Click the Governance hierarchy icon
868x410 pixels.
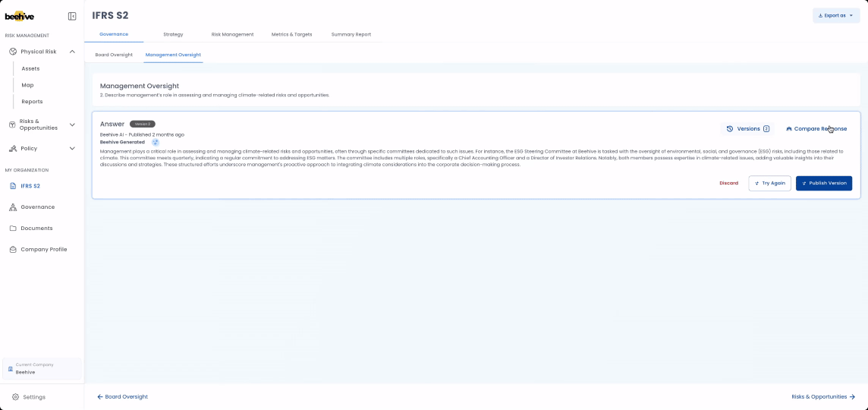(13, 207)
